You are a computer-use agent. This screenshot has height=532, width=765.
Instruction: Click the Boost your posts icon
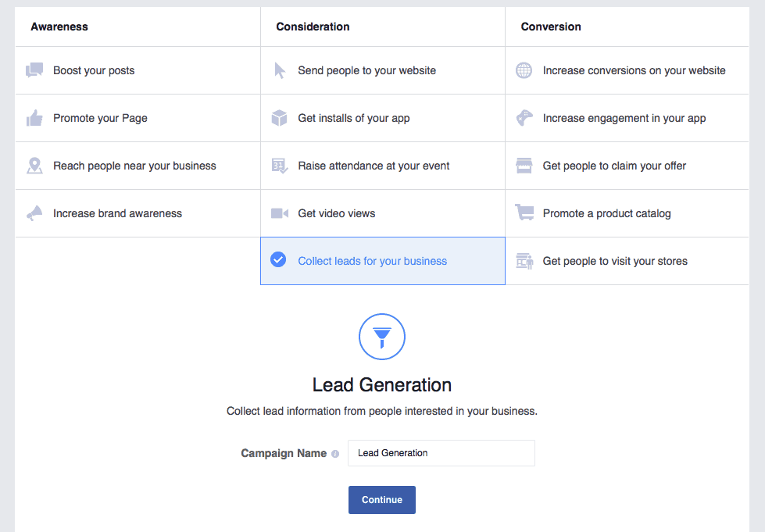coord(34,70)
